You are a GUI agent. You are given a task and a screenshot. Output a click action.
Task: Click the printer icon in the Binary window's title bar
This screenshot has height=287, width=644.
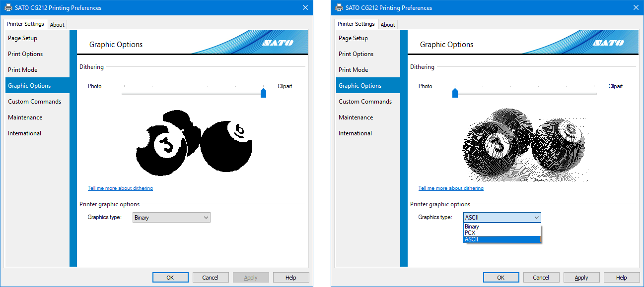point(8,7)
